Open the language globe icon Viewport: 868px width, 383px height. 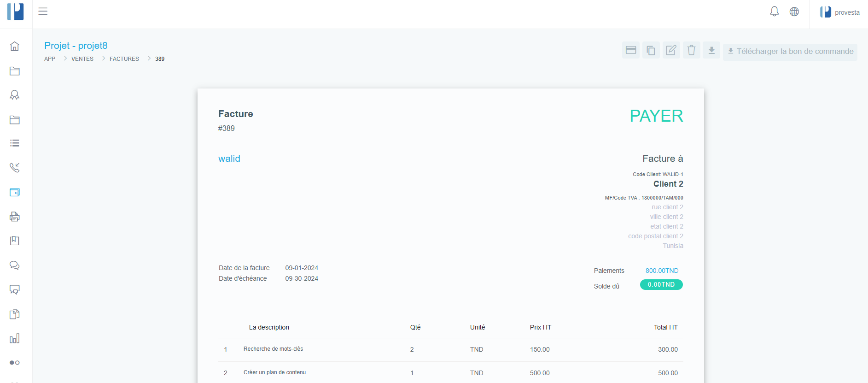794,12
